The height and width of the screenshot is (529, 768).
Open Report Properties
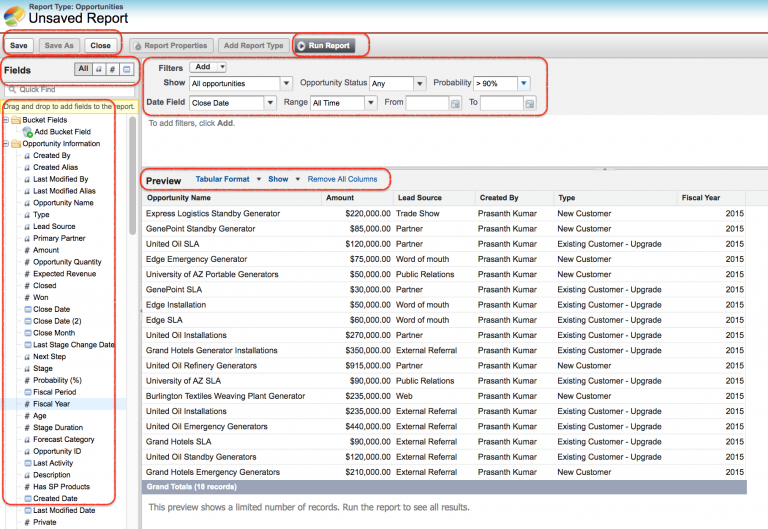(171, 46)
